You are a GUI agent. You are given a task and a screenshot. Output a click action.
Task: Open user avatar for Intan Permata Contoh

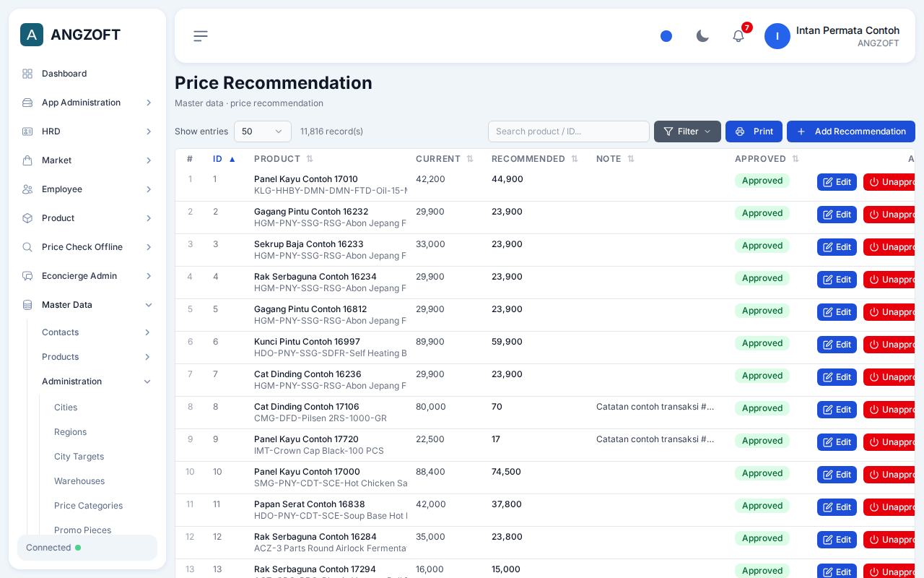coord(777,36)
